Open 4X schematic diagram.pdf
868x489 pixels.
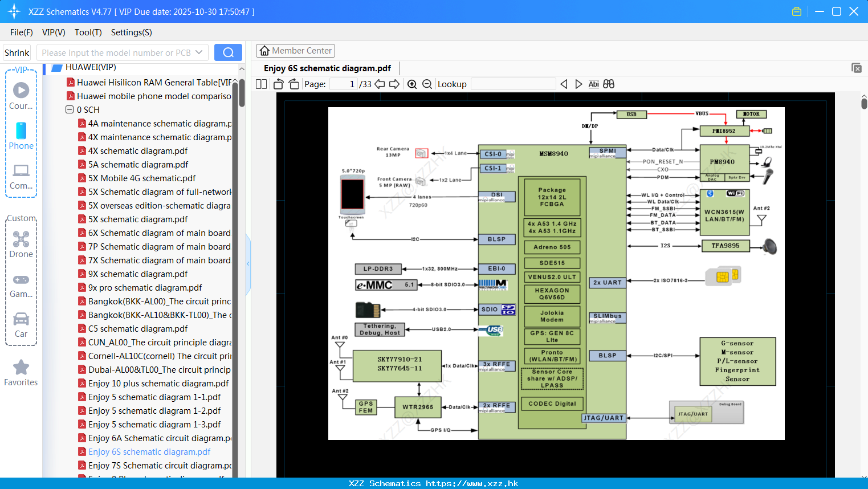tap(133, 150)
